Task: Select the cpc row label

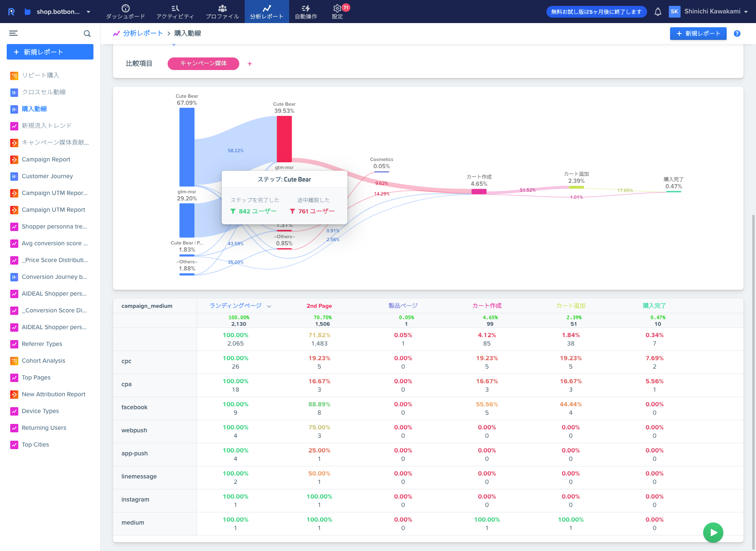Action: 127,361
